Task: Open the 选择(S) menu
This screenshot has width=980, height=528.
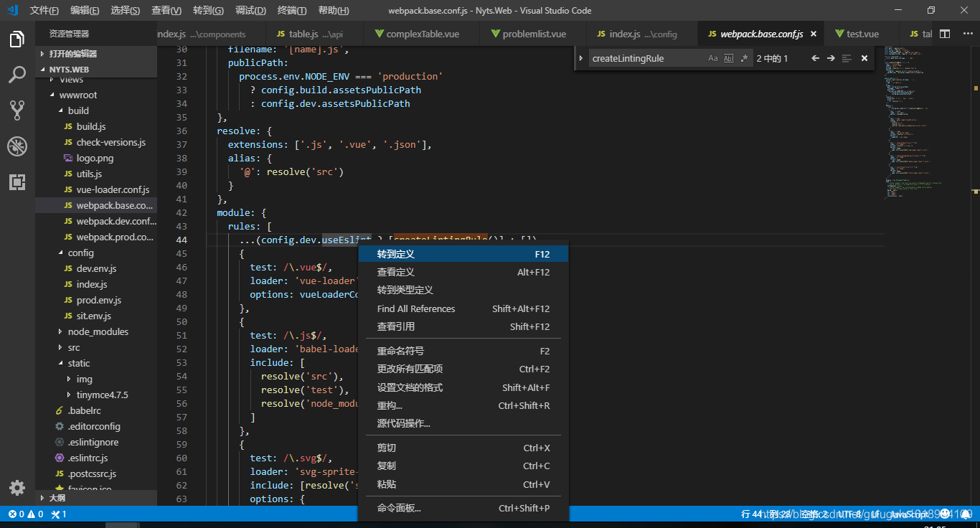Action: (126, 11)
